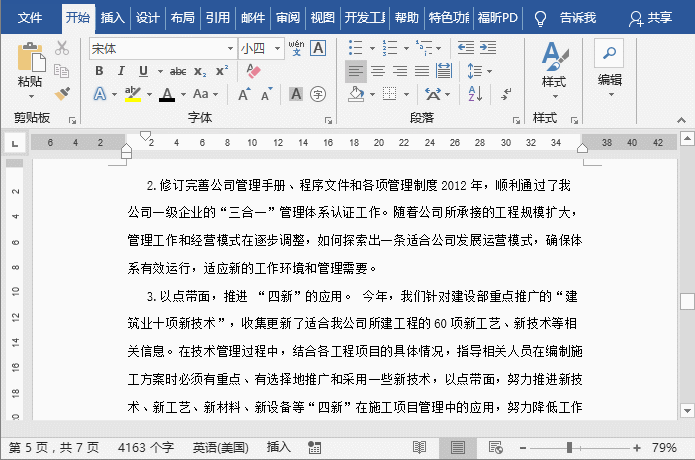Open styles pane dialog launcher

click(x=574, y=121)
